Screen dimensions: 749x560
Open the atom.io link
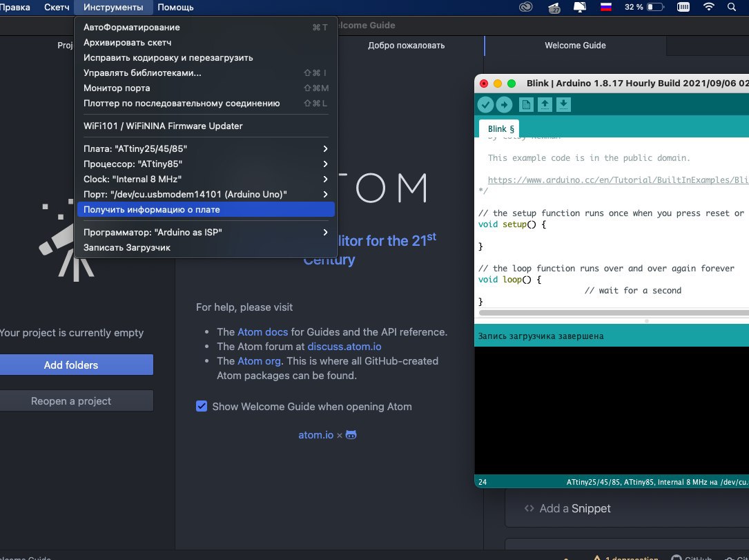coord(315,435)
